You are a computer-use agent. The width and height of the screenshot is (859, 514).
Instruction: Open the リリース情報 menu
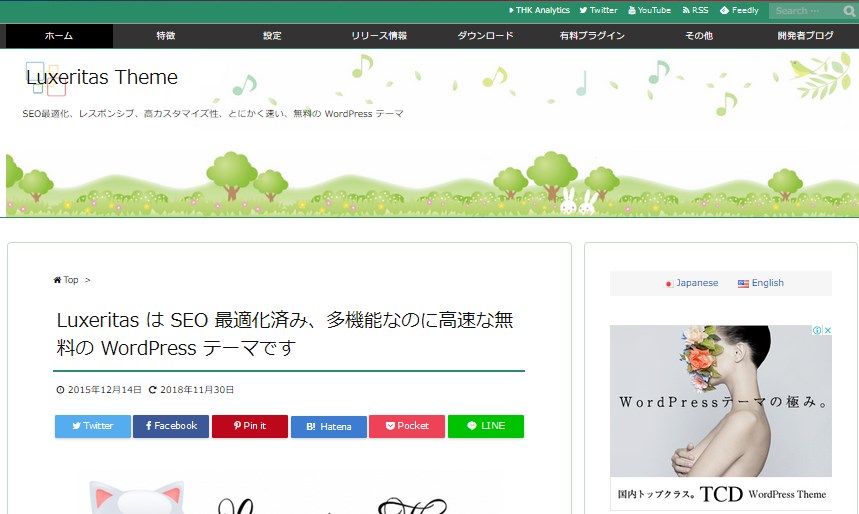pos(379,36)
